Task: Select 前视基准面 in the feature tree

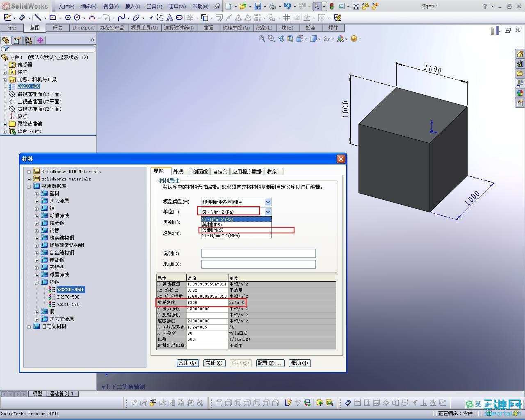Action: pos(39,94)
